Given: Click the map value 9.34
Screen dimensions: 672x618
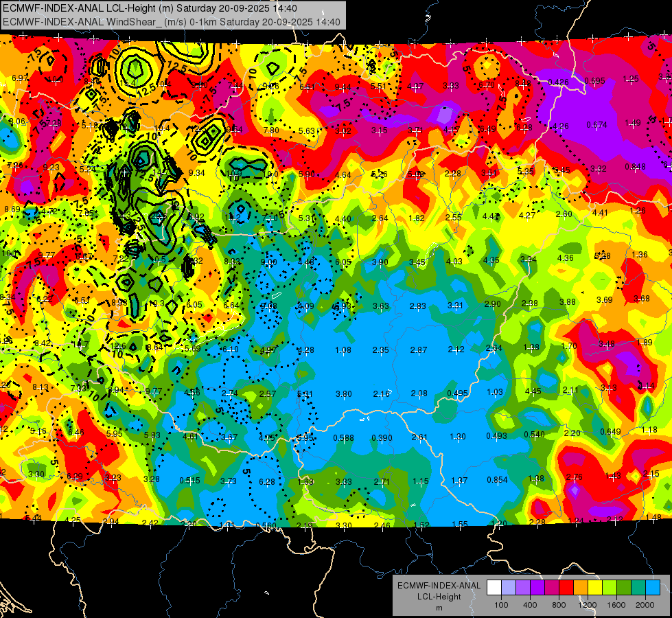Looking at the screenshot, I should (197, 172).
